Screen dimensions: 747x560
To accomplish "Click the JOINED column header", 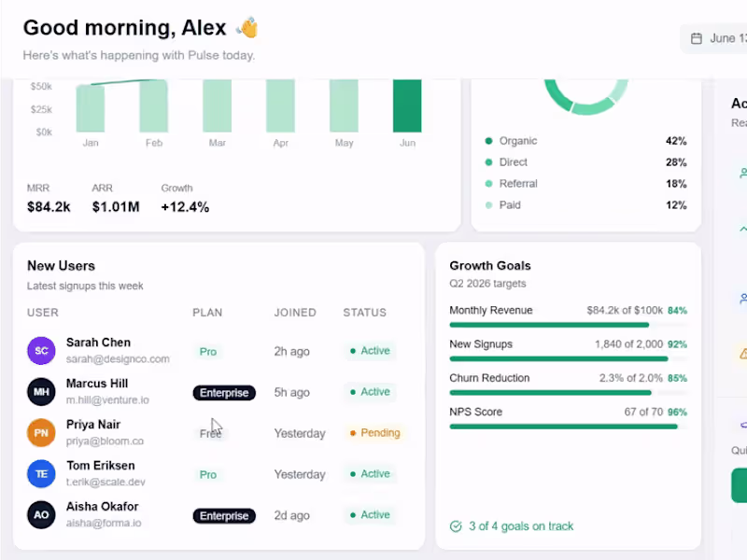I will click(295, 313).
